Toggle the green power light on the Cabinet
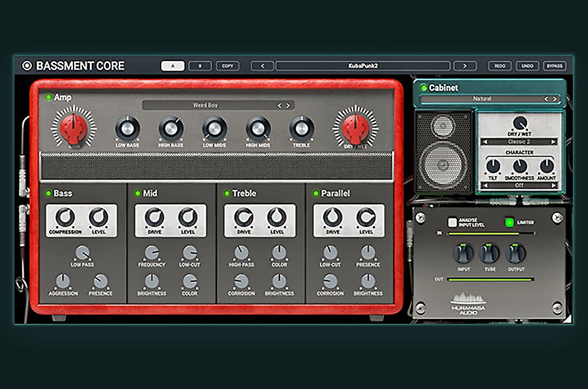 (425, 88)
